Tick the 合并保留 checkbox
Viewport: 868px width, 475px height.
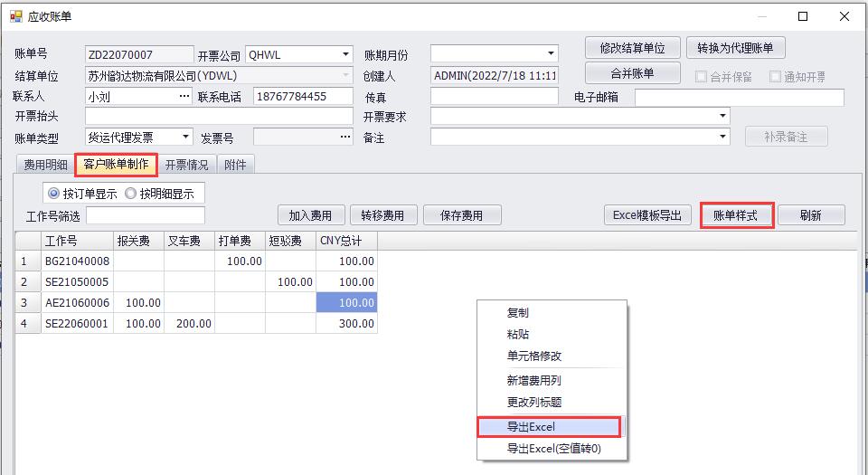click(701, 77)
